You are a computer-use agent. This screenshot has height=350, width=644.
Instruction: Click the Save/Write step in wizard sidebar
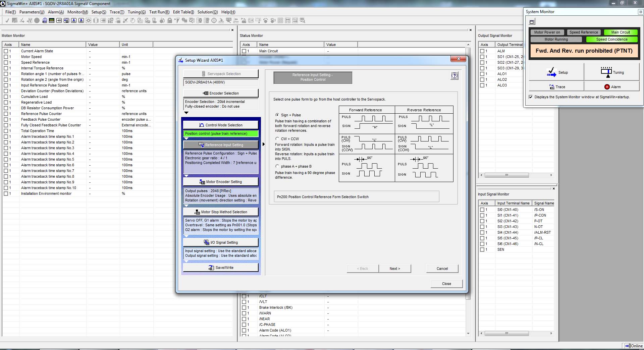tap(221, 268)
